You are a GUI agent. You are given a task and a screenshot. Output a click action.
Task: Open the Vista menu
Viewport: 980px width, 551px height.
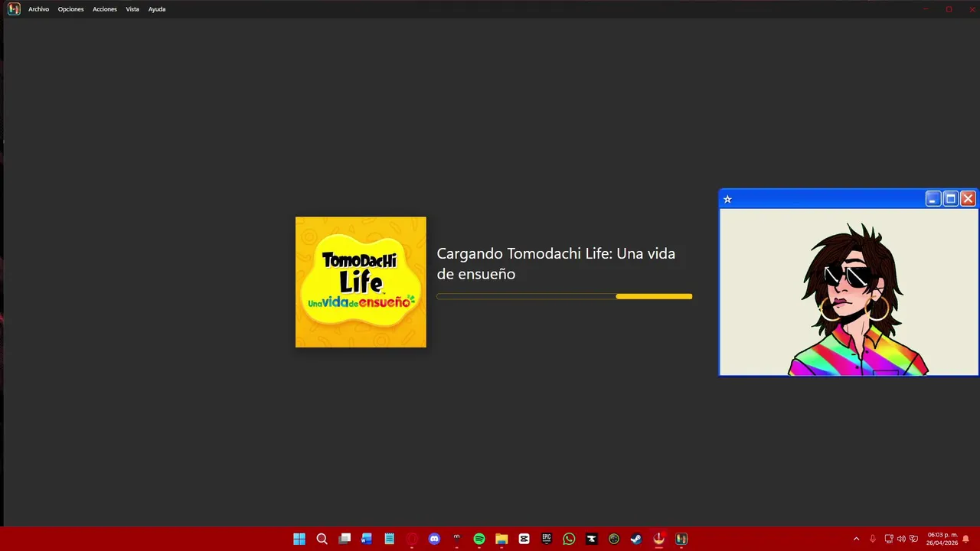[x=132, y=9]
